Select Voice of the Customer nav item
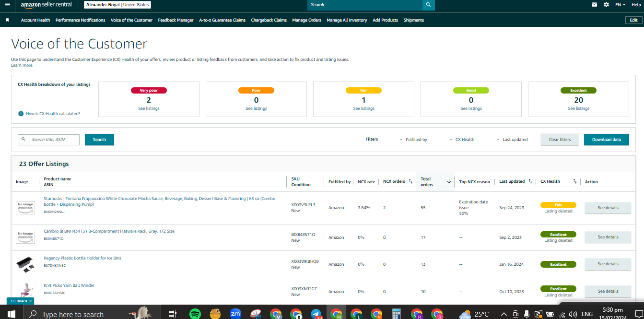Screen dimensions: 644x319 (x=131, y=20)
